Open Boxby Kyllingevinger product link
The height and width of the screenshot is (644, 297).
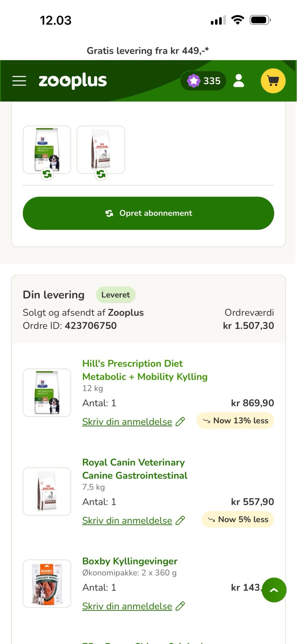click(x=130, y=561)
